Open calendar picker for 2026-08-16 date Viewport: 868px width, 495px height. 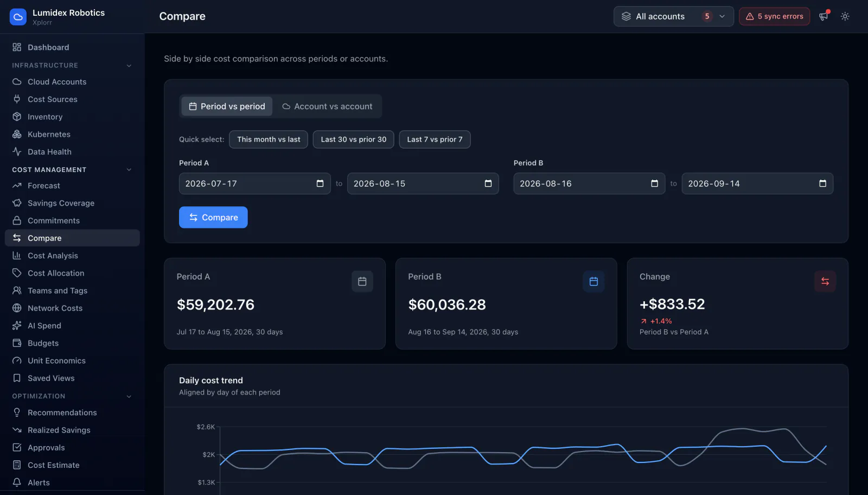pos(655,183)
